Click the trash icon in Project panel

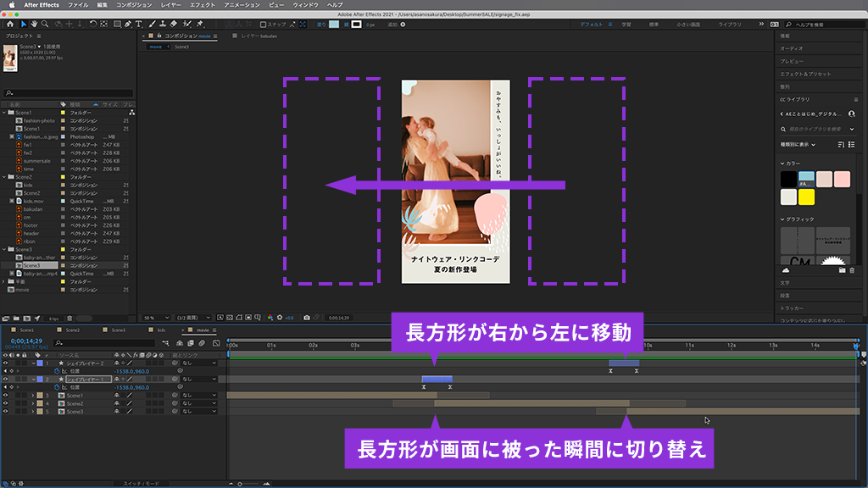click(x=70, y=319)
